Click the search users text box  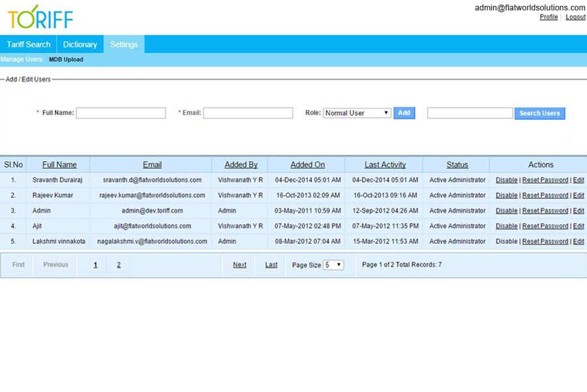click(x=470, y=113)
